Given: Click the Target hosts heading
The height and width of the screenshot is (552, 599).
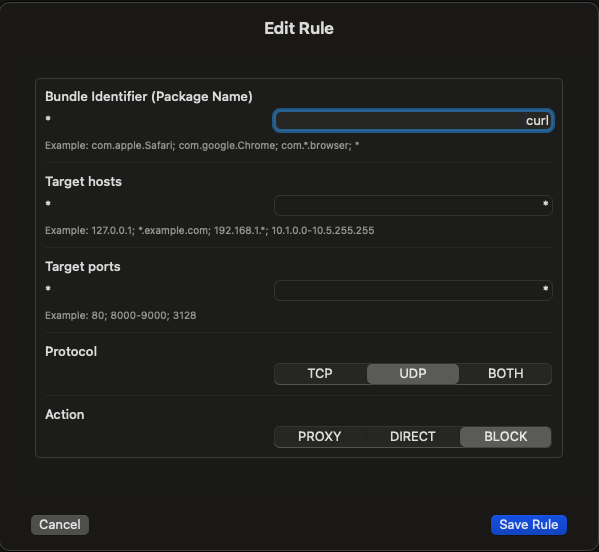Looking at the screenshot, I should coord(83,181).
